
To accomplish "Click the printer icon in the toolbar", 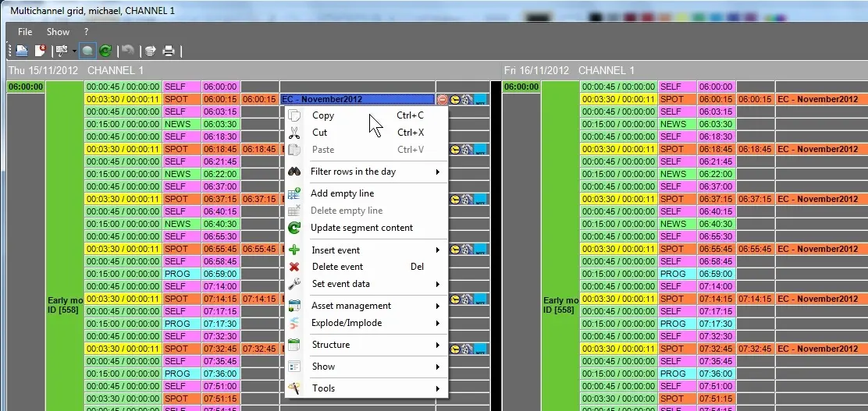I will 169,51.
